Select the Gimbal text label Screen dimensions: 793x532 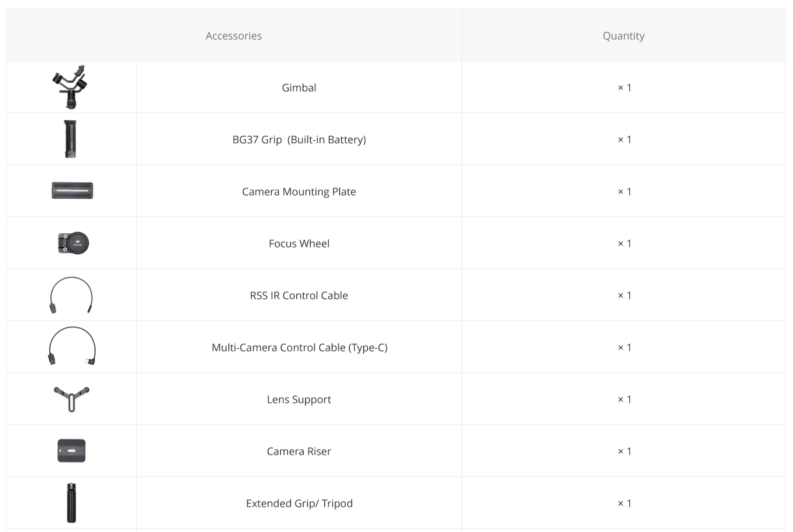[x=299, y=88]
